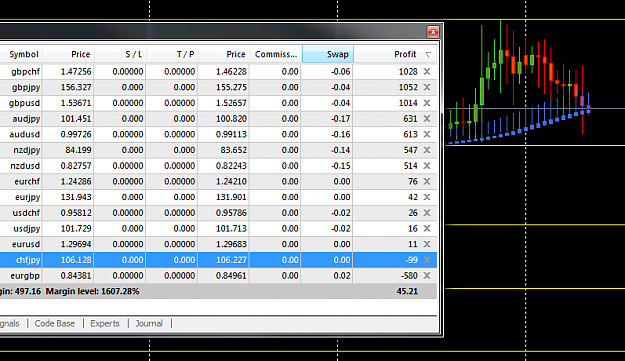The height and width of the screenshot is (361, 625).
Task: Sort by the Commission column header
Action: pos(276,54)
